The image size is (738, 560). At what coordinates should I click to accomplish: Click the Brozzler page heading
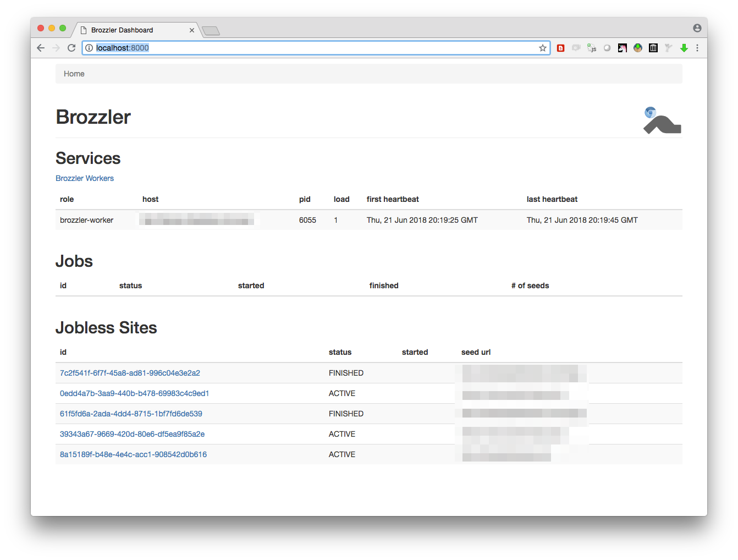tap(93, 117)
